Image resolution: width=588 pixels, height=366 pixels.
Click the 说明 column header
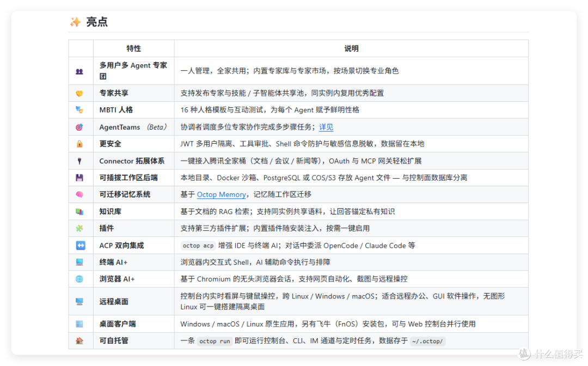pos(351,48)
